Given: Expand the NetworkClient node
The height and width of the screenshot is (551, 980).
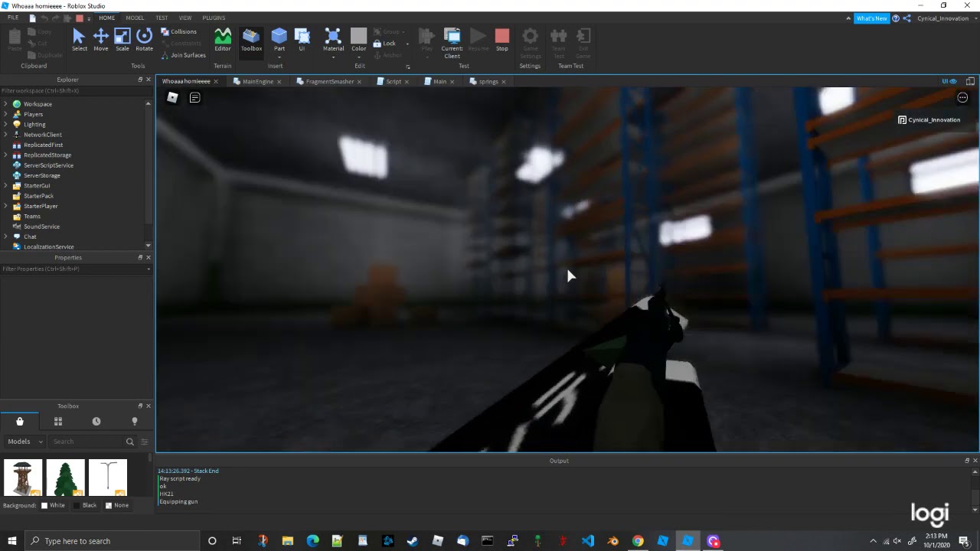Looking at the screenshot, I should click(x=5, y=135).
